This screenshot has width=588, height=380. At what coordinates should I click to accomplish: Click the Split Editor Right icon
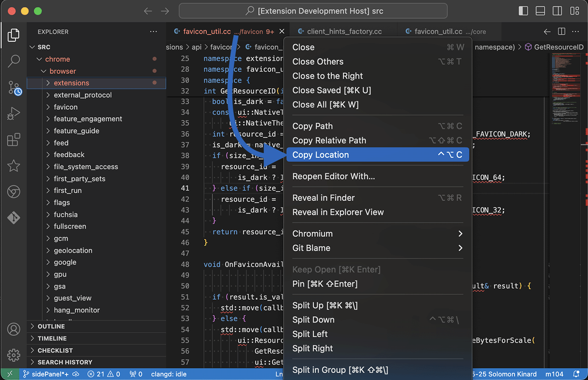click(561, 32)
